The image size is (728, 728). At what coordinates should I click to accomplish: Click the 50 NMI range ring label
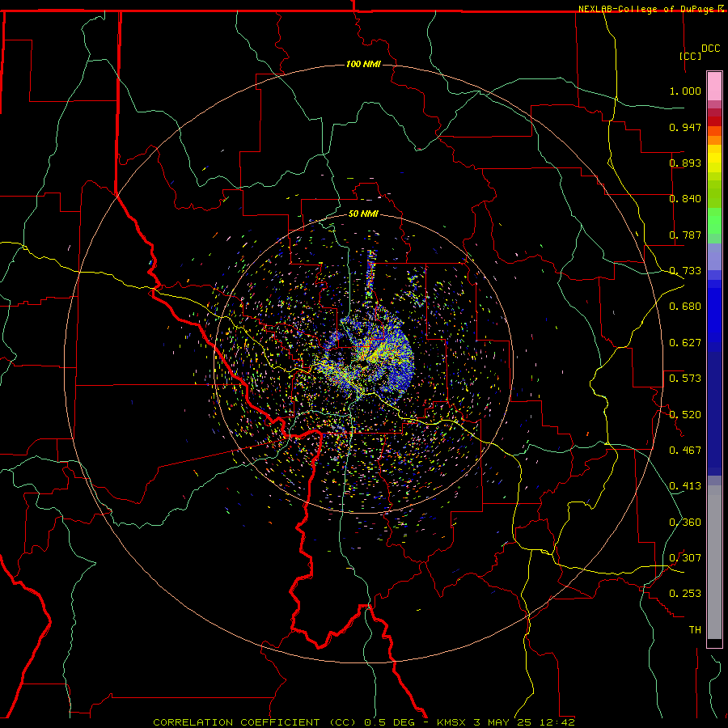tap(363, 214)
